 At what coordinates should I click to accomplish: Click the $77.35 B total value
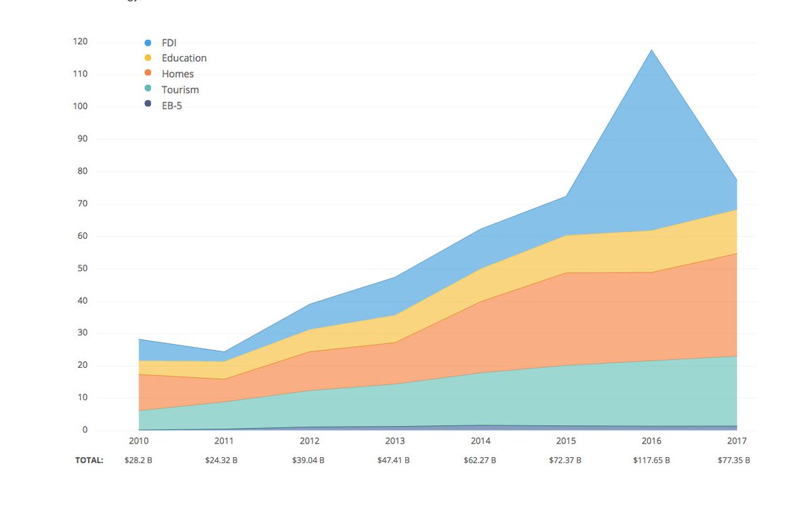click(x=734, y=460)
